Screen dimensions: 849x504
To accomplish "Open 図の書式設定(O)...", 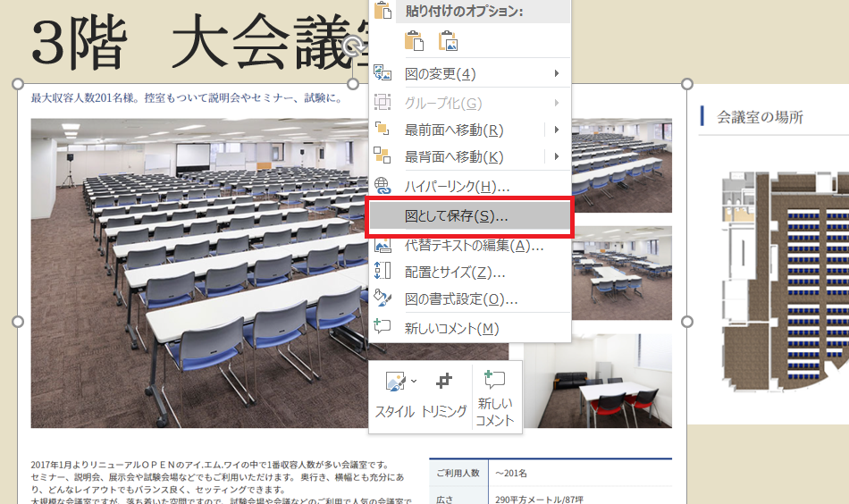I will [469, 298].
